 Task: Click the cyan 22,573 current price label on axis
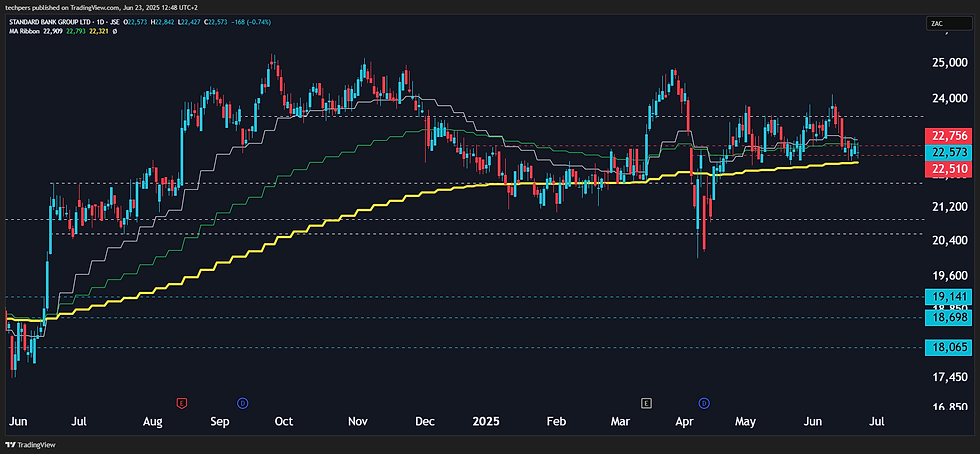click(949, 153)
